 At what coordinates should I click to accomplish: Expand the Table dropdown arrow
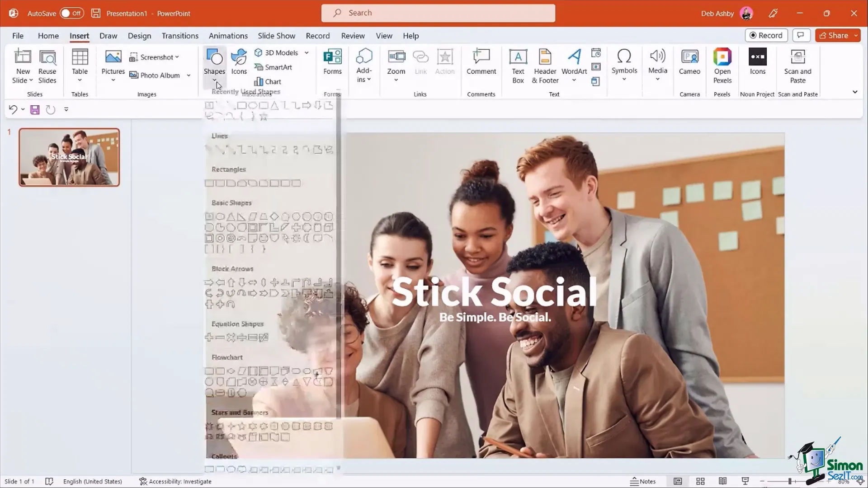[80, 80]
